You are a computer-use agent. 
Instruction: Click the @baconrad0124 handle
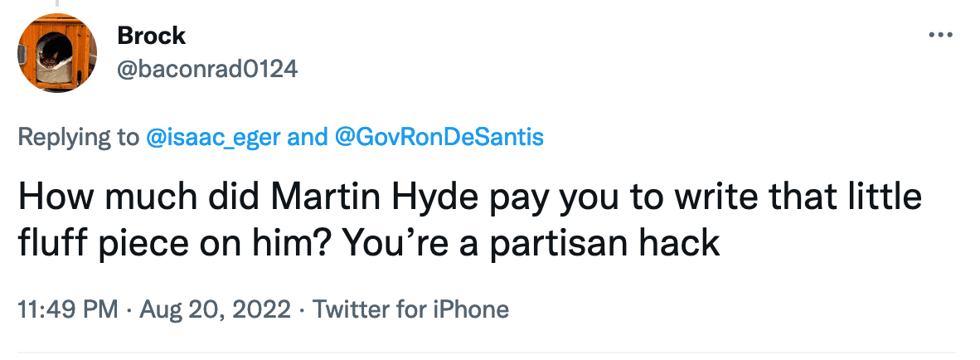pos(207,69)
